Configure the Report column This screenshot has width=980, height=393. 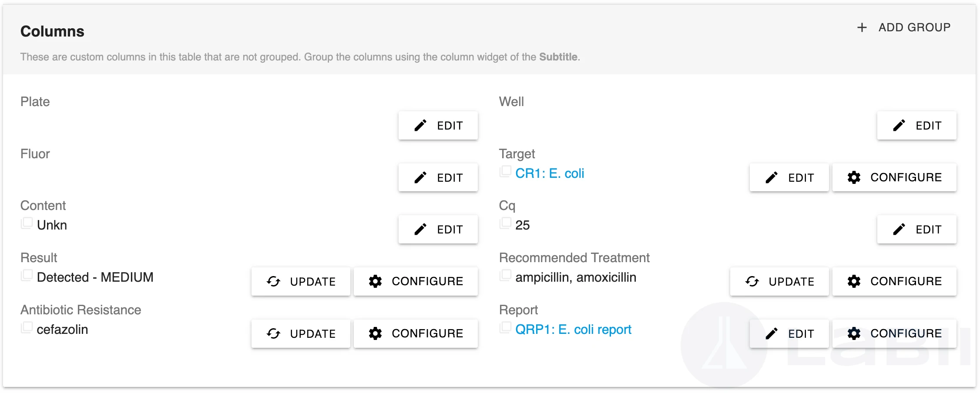(894, 333)
